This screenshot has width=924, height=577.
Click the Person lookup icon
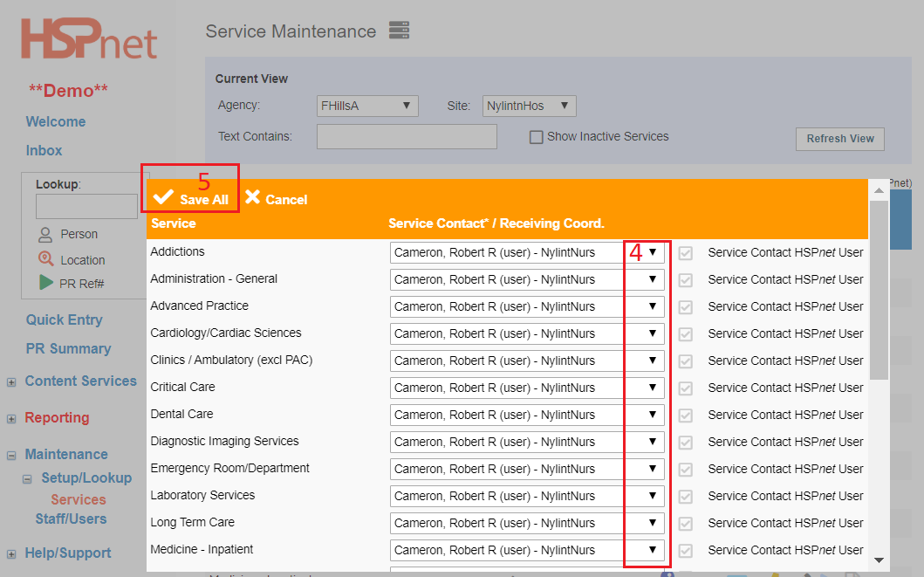pyautogui.click(x=45, y=235)
